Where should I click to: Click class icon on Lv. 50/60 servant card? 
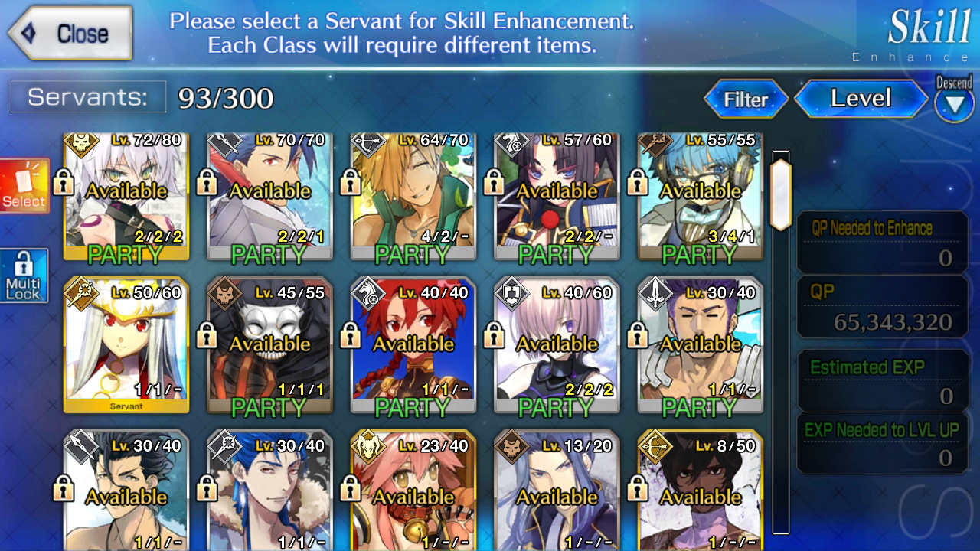(x=81, y=294)
